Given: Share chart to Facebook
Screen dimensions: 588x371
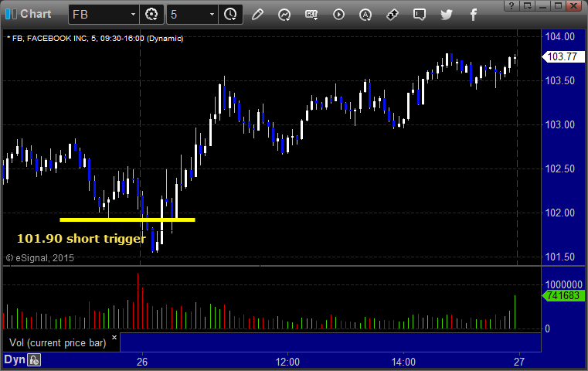Looking at the screenshot, I should click(x=473, y=15).
